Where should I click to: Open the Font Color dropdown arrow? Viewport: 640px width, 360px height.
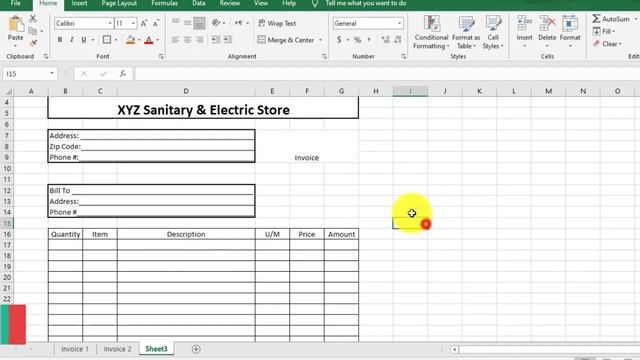158,40
